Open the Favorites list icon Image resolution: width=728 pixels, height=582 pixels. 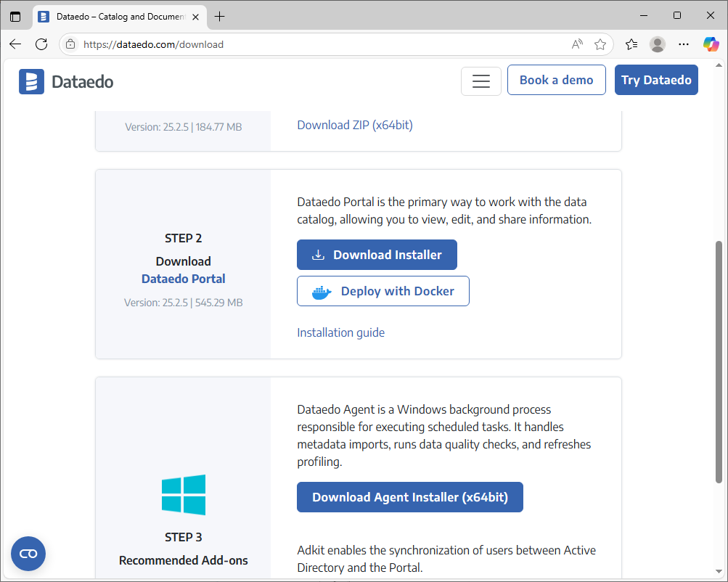[631, 44]
